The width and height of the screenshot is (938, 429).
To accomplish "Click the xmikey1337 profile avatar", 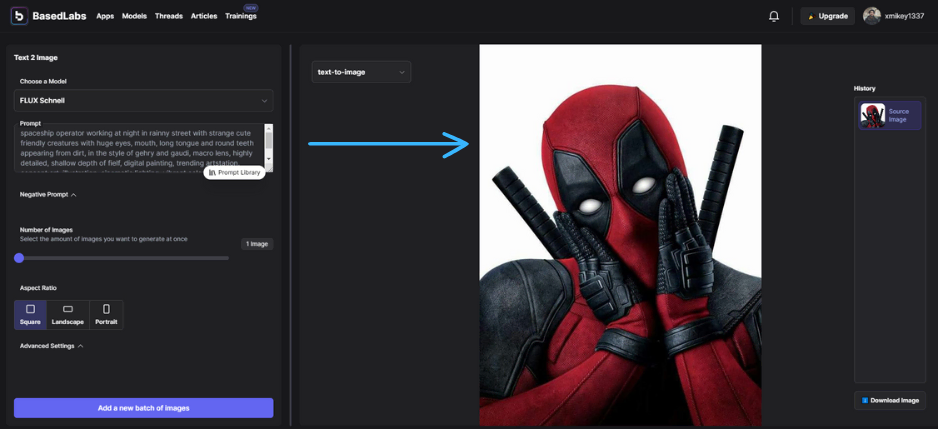I will tap(872, 16).
